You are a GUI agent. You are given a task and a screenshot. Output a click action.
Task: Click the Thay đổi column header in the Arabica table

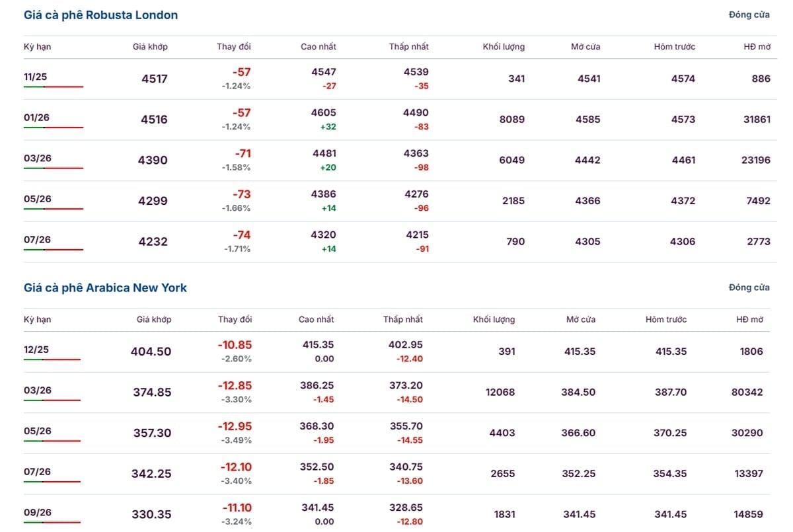pos(235,319)
